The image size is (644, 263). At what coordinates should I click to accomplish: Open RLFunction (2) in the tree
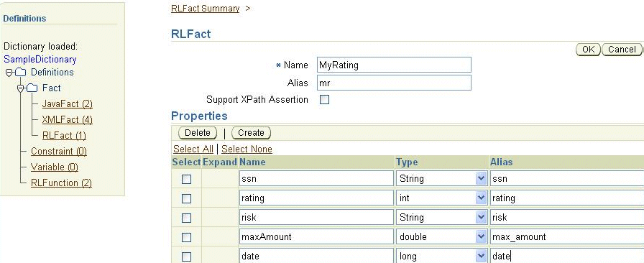point(61,183)
